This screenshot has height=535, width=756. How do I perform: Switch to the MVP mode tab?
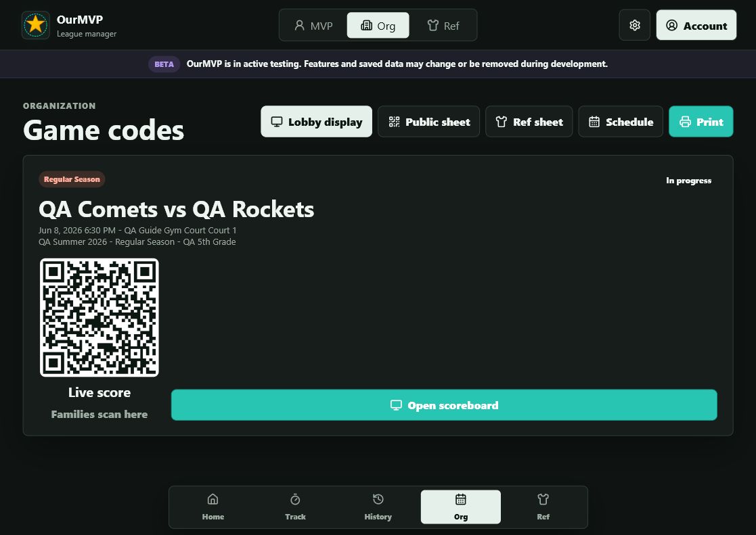click(313, 26)
